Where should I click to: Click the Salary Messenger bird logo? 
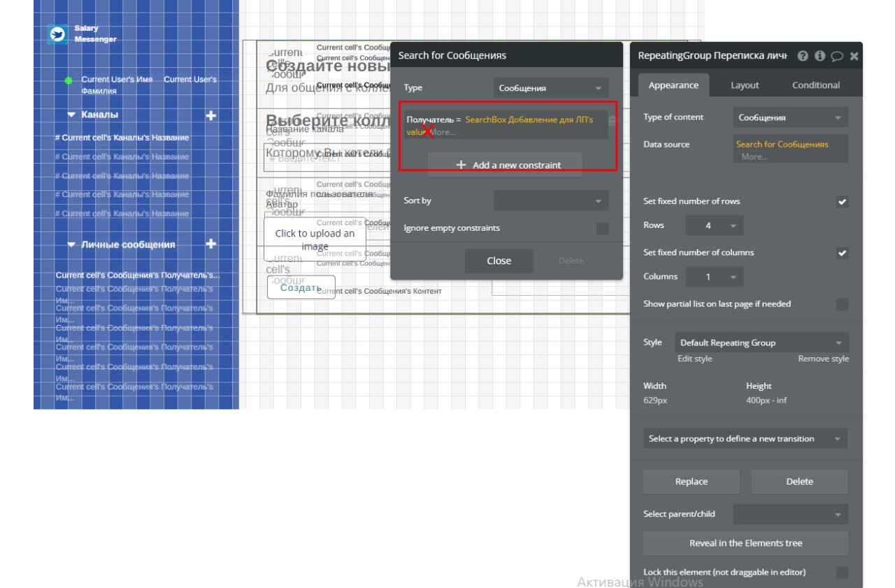[x=57, y=34]
